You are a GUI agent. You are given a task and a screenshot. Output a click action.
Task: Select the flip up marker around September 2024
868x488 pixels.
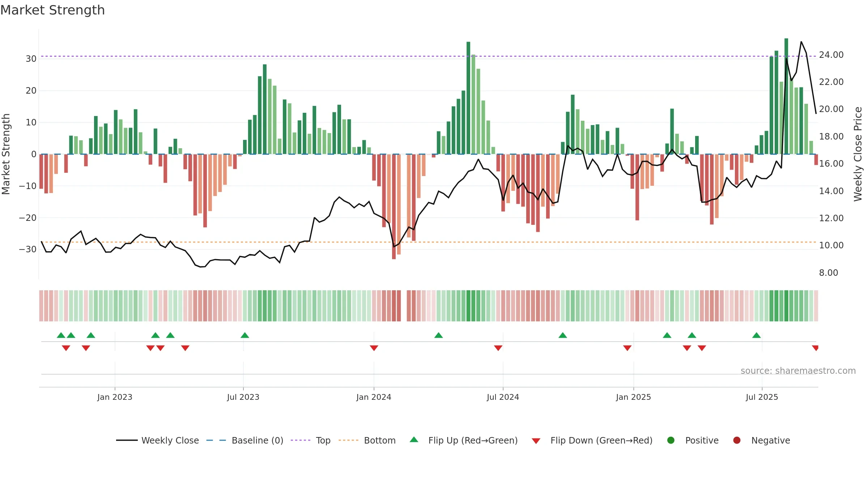tap(563, 335)
